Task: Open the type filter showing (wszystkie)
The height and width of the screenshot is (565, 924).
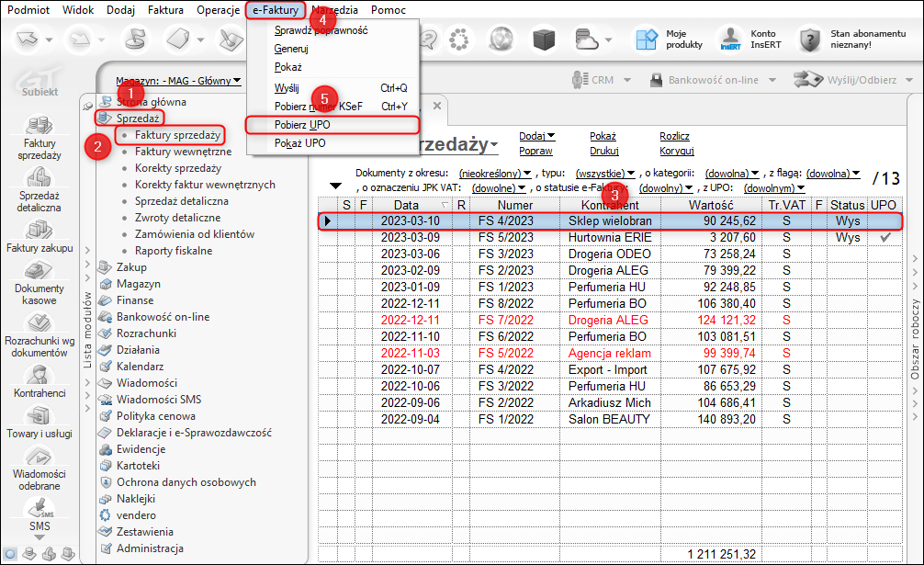Action: 605,174
